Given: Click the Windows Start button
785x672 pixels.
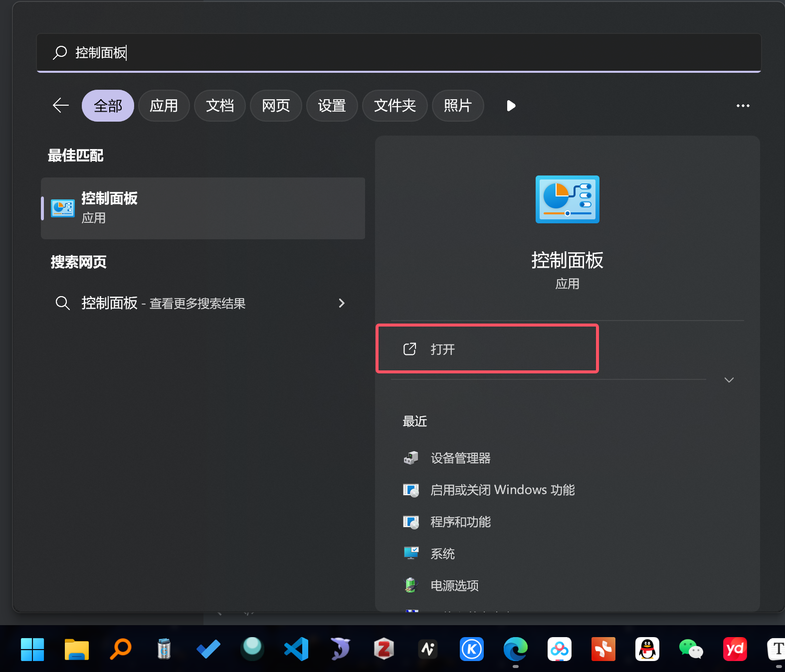Looking at the screenshot, I should (x=32, y=649).
